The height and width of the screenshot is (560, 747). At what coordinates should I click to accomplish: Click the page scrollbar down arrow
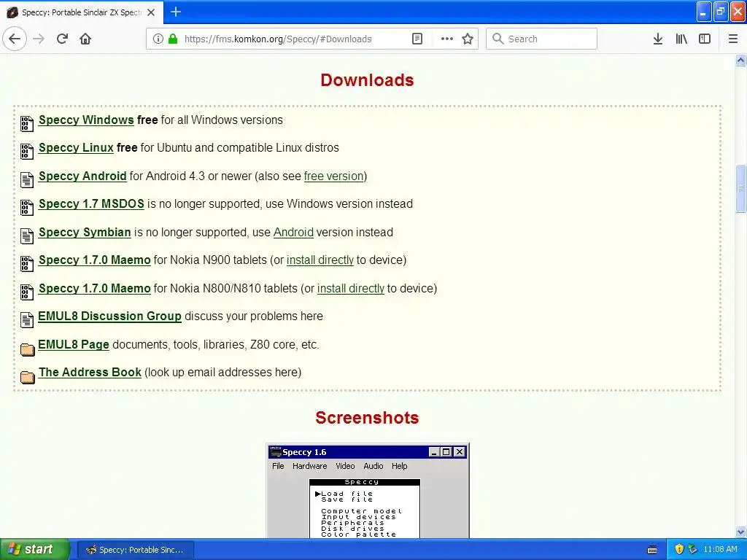[740, 532]
